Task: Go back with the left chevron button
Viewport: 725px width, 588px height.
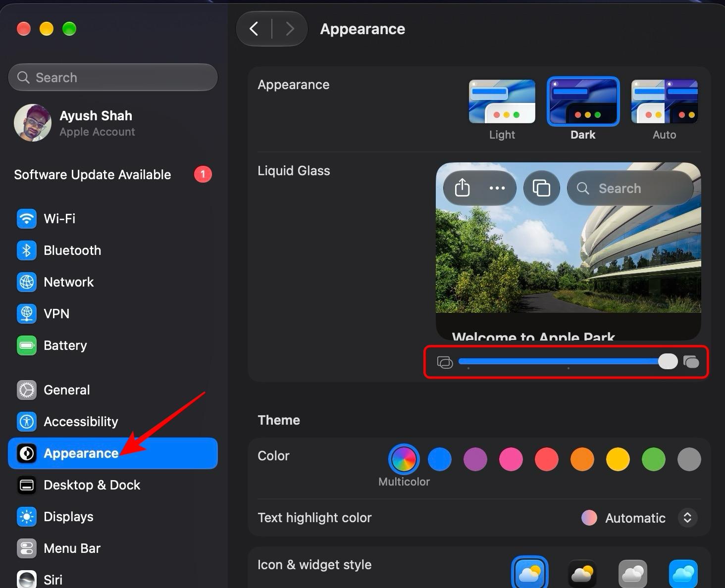Action: tap(254, 29)
